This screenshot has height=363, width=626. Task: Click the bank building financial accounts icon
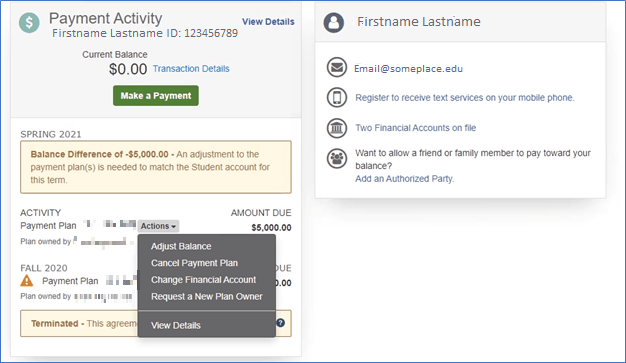click(337, 128)
